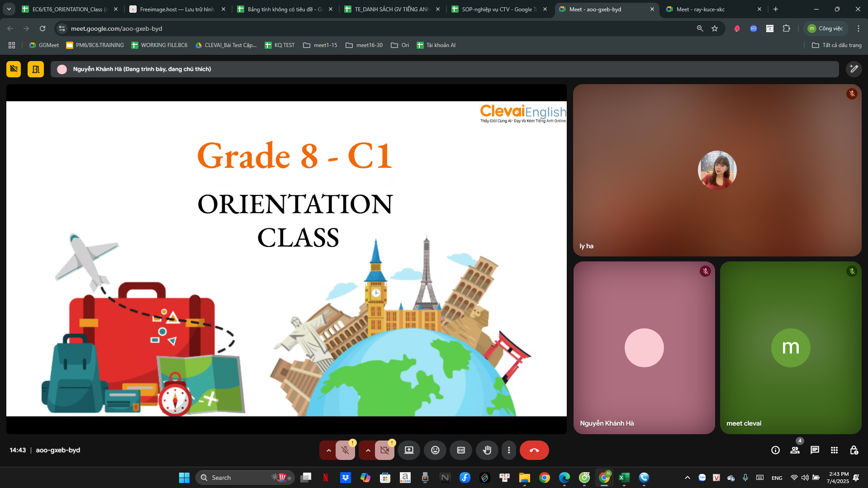View site information icon in address bar
This screenshot has width=868, height=488.
(x=62, y=28)
